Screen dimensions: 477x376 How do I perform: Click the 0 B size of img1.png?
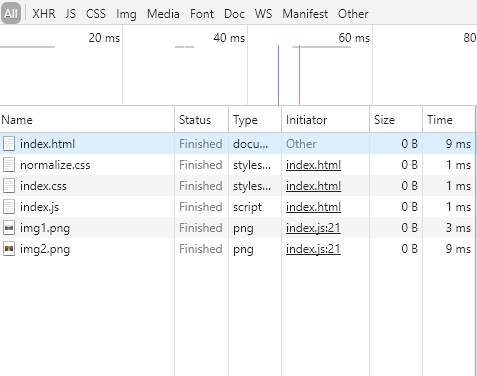click(x=410, y=228)
